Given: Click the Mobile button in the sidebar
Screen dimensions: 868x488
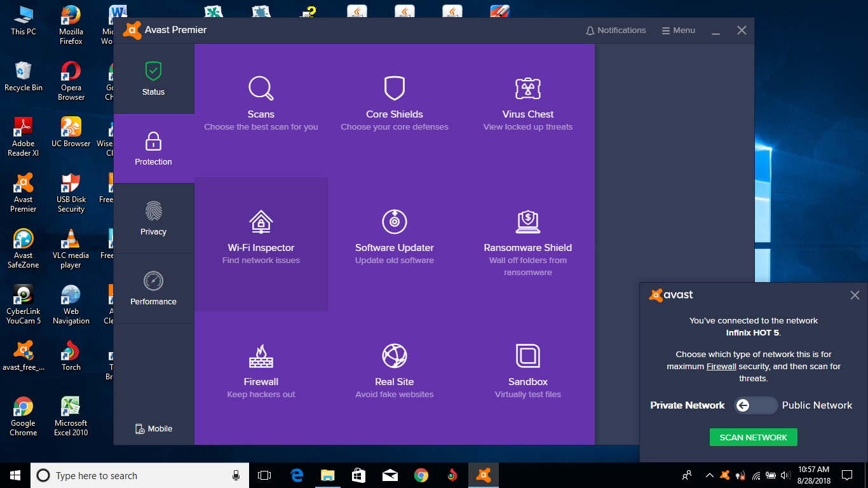Looking at the screenshot, I should [x=154, y=429].
